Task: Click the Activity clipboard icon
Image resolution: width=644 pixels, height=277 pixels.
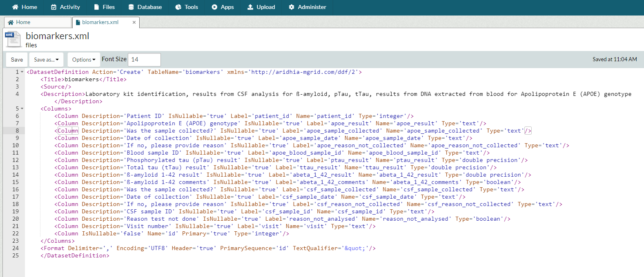Action: [x=53, y=7]
